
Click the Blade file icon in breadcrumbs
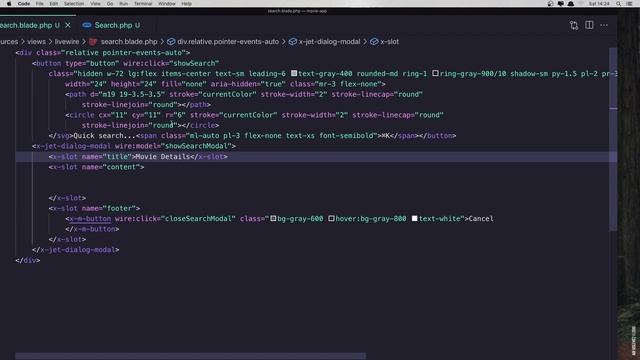tap(93, 42)
